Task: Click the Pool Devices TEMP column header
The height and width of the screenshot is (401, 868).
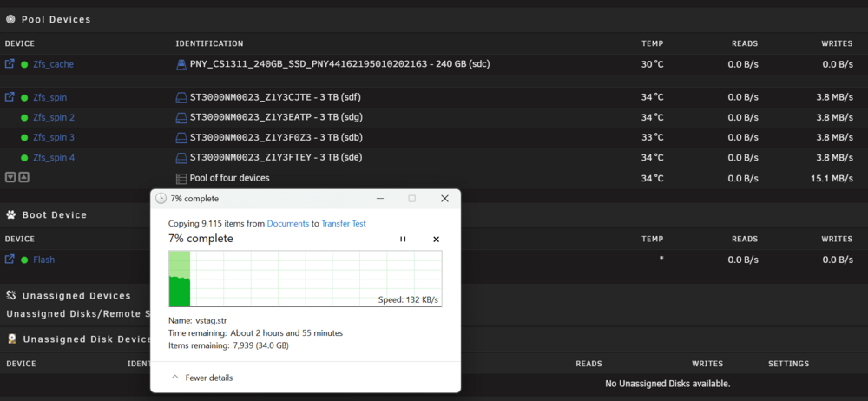Action: 652,43
